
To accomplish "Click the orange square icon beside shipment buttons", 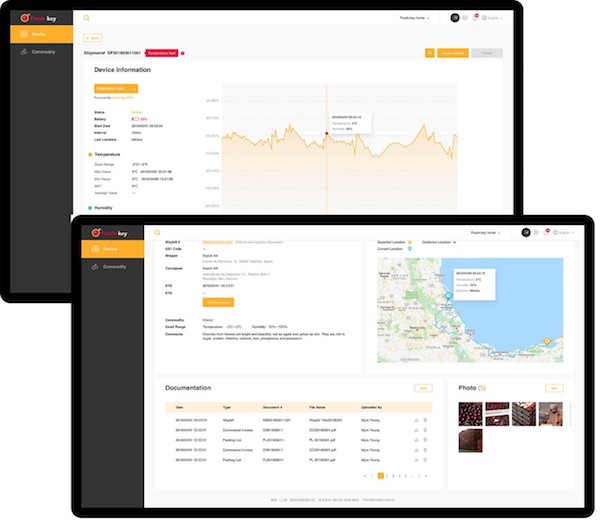I will (429, 52).
